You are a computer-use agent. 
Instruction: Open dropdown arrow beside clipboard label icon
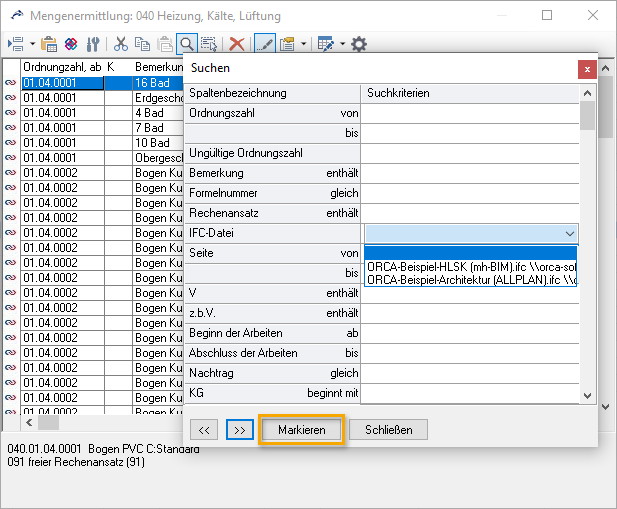pyautogui.click(x=303, y=44)
